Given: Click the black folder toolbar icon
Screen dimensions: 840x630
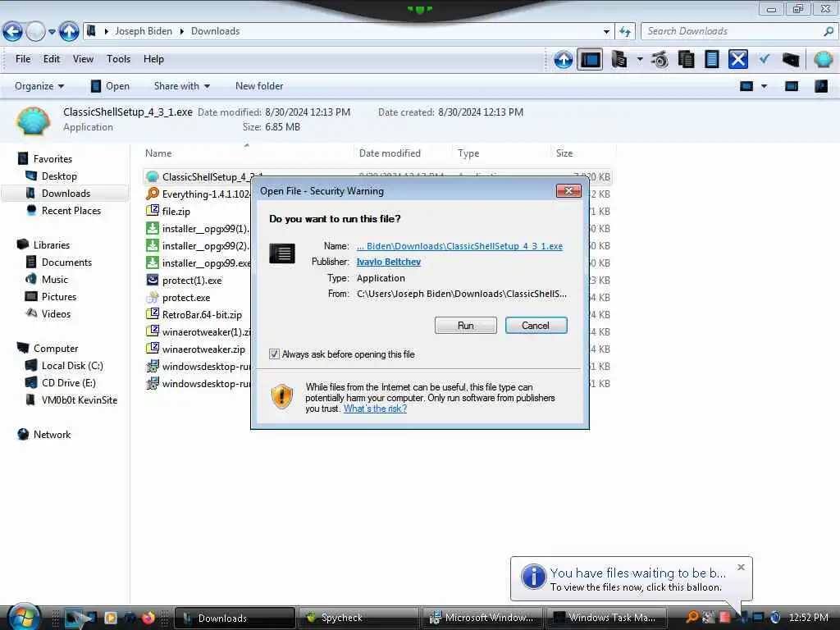Looking at the screenshot, I should pyautogui.click(x=790, y=59).
